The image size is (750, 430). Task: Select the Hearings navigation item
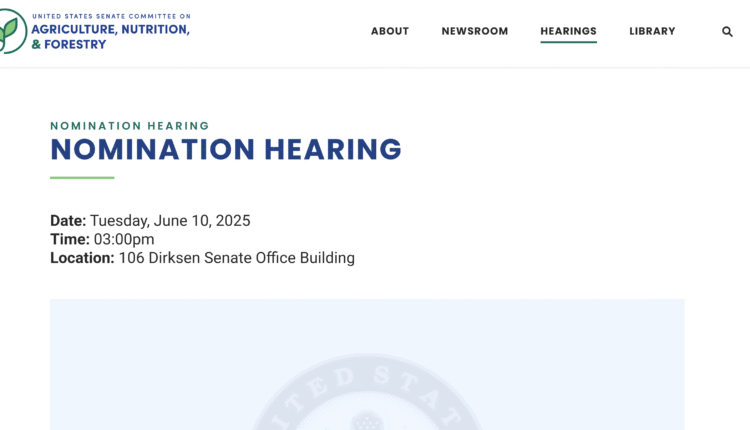(568, 31)
